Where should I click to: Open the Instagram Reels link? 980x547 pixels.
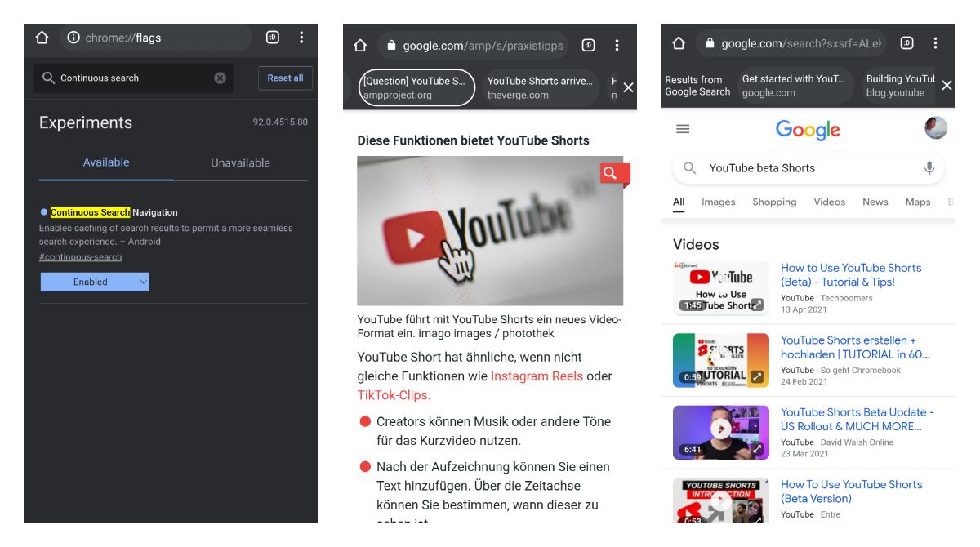(x=537, y=376)
